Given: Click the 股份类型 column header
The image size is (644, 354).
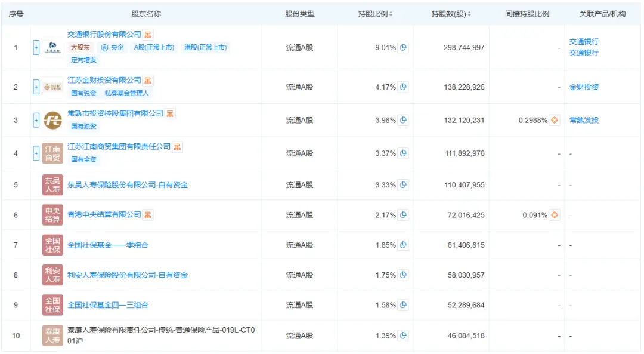Looking at the screenshot, I should (300, 14).
